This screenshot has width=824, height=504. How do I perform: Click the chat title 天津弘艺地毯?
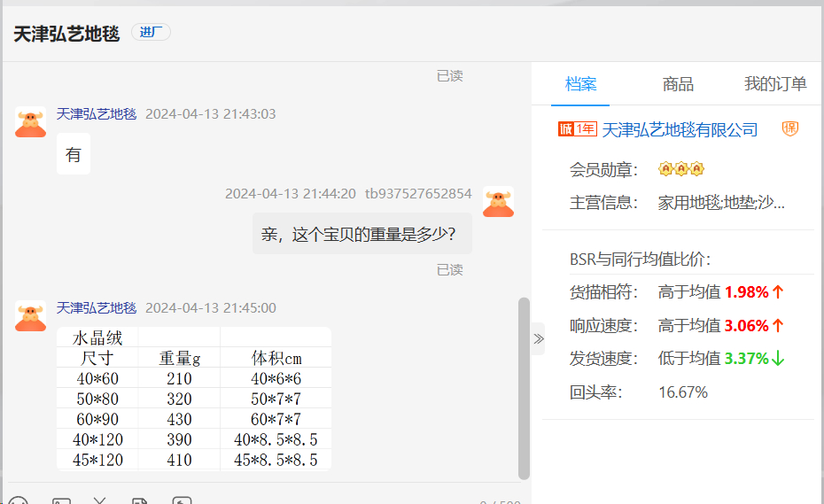[x=66, y=34]
